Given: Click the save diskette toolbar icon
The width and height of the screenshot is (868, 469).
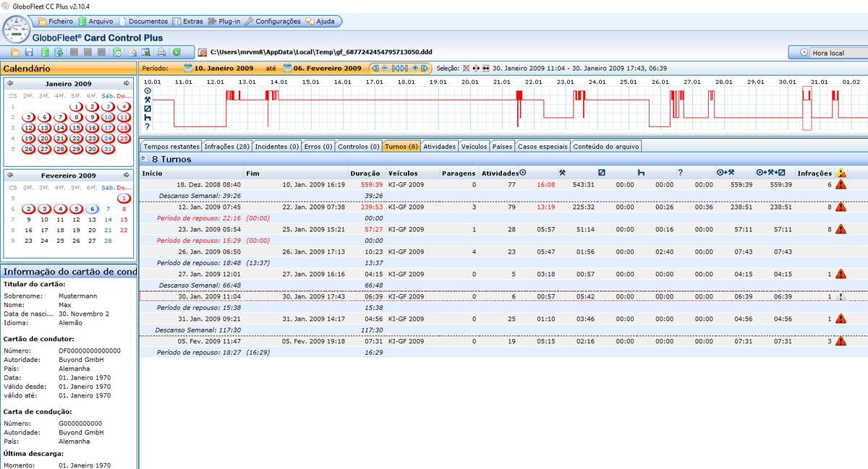Looking at the screenshot, I should click(x=29, y=52).
